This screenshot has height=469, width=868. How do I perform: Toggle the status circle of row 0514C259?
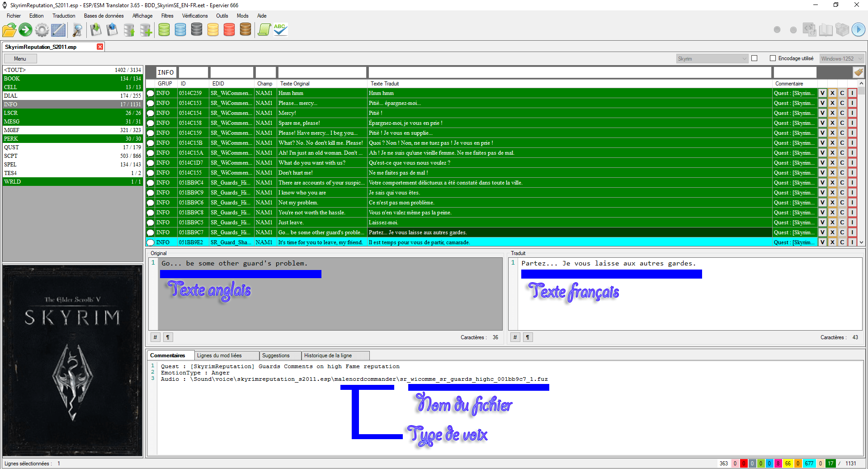(x=151, y=93)
